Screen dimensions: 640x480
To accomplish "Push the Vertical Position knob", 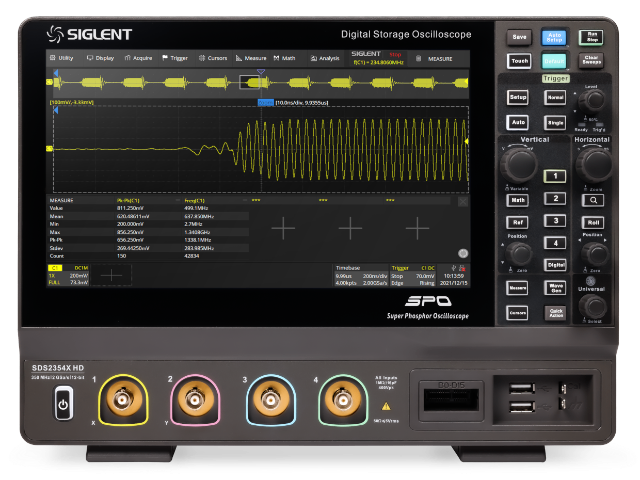I will tap(519, 253).
